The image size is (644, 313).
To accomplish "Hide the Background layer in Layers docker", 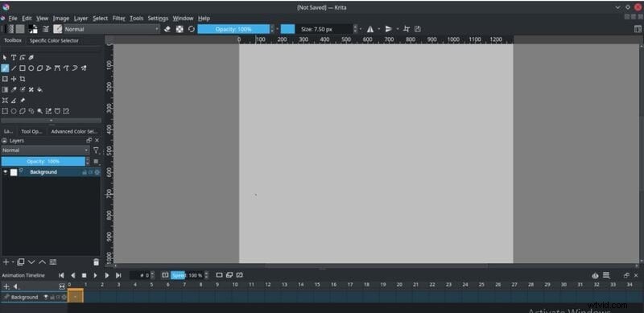I will point(6,172).
